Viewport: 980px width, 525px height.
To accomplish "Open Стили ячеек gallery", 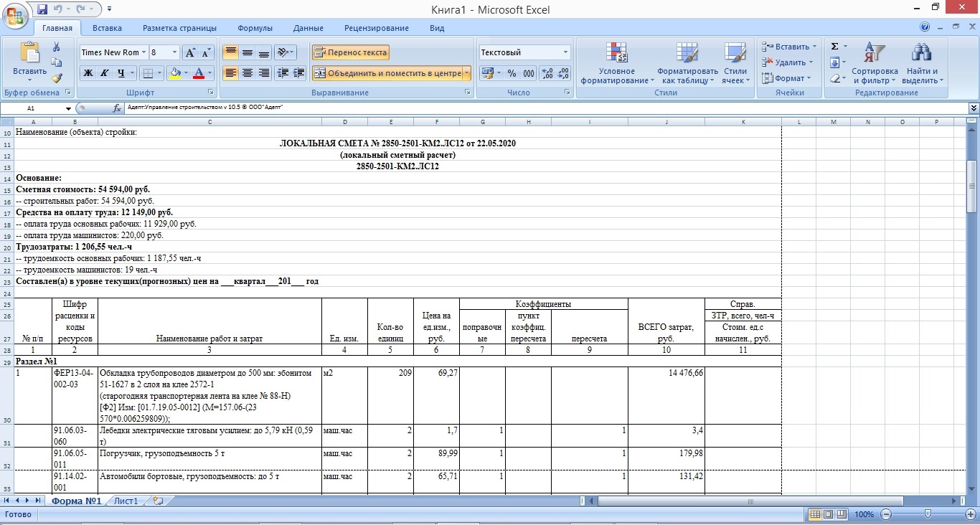I will (x=735, y=63).
